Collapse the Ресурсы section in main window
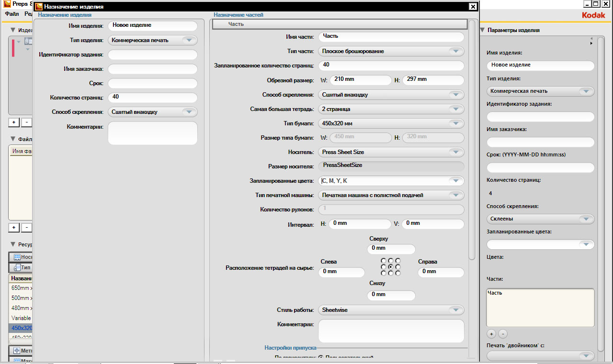The width and height of the screenshot is (613, 364). click(13, 244)
